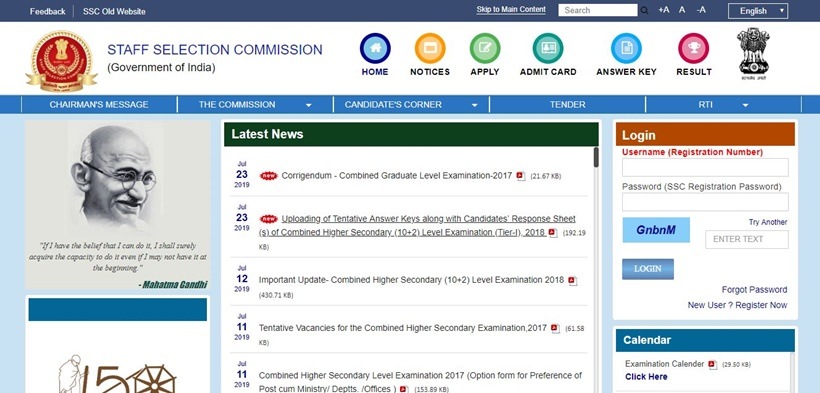Click STAFF SELECTION COMMISSION title text
This screenshot has width=820, height=393.
pyautogui.click(x=214, y=50)
